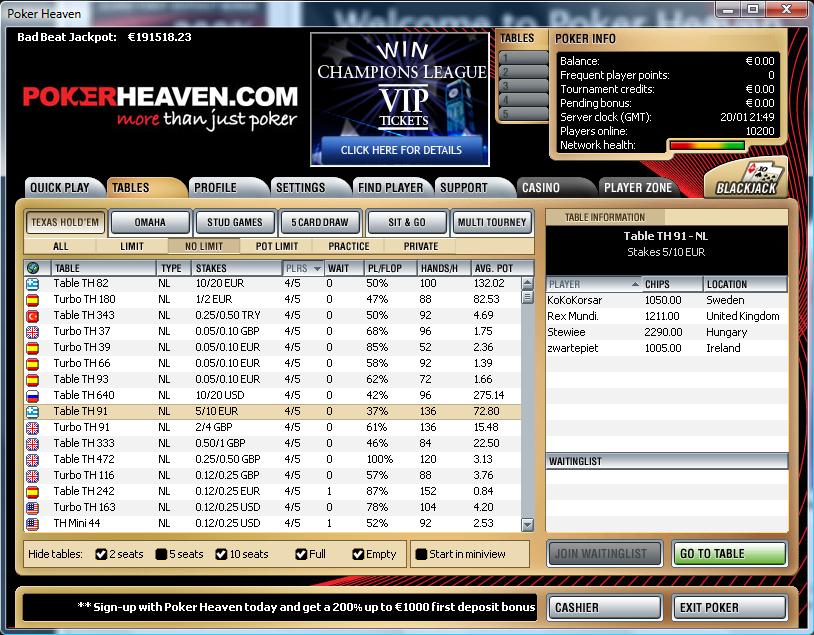Sort by the AVG. POT column header
The width and height of the screenshot is (814, 635).
tap(502, 268)
